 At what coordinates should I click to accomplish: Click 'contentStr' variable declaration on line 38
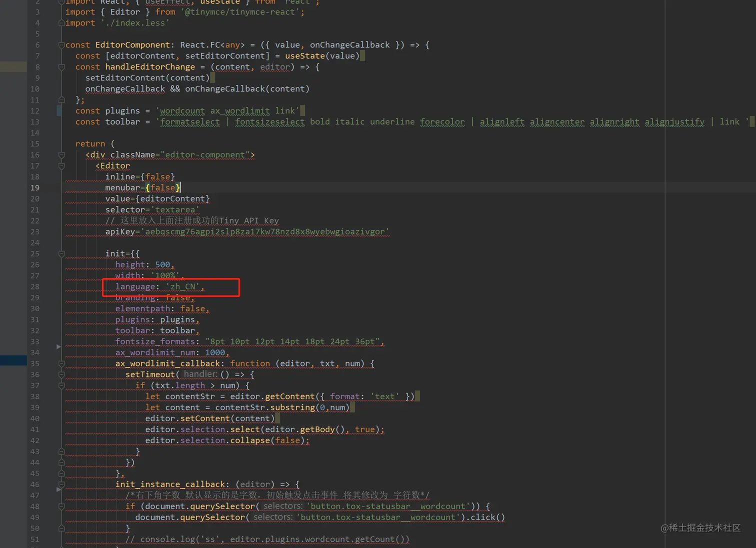(x=190, y=396)
